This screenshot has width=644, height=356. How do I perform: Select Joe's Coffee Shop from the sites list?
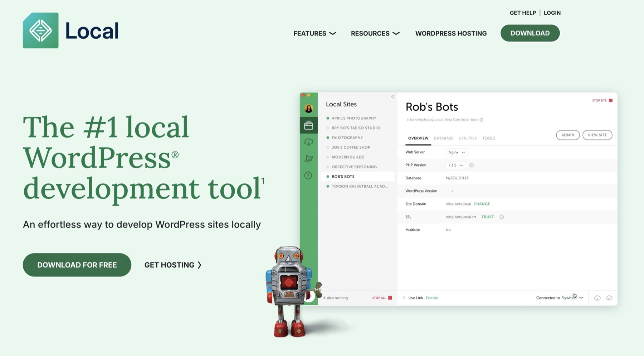[x=351, y=147]
